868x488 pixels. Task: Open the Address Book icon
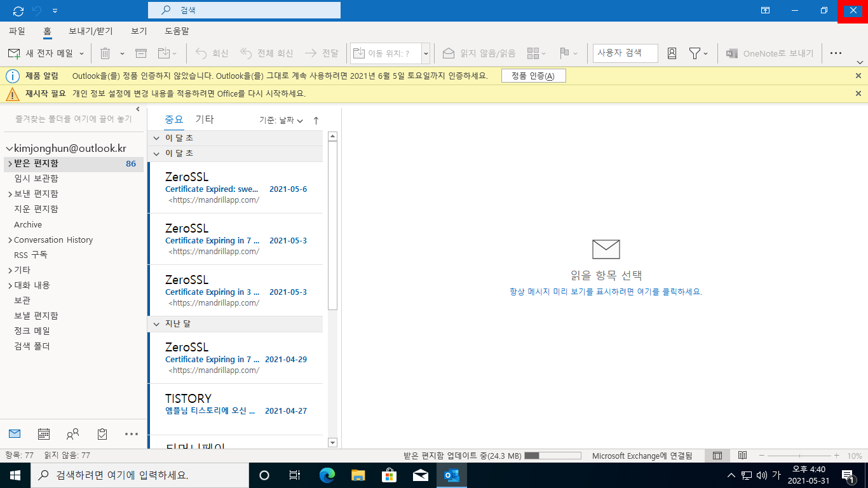pos(672,53)
